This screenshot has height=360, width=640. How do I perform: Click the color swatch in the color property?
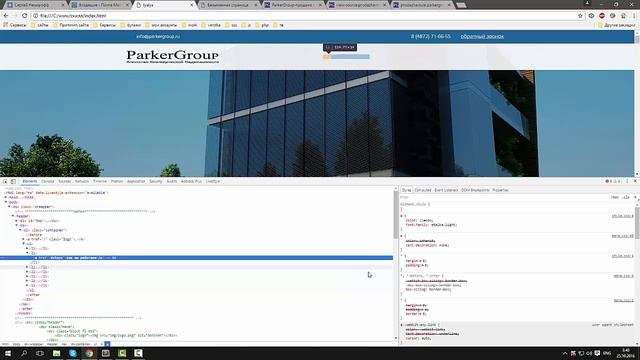click(x=421, y=220)
